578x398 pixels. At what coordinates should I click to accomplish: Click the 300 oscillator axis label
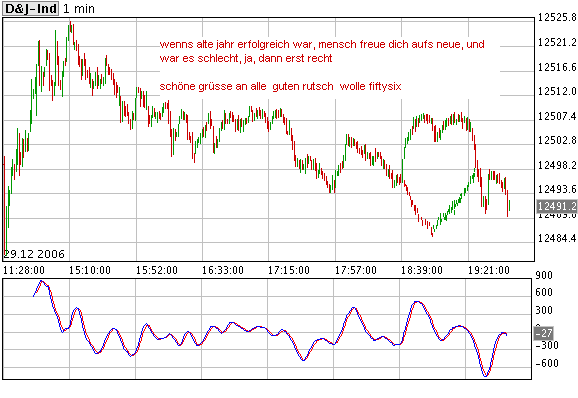pyautogui.click(x=544, y=310)
